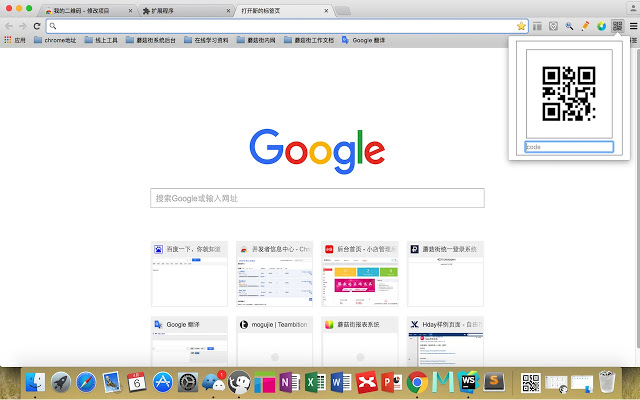Viewport: 640px width, 400px height.
Task: Open the 蘑菇街报表系统 thumbnail
Action: click(360, 342)
